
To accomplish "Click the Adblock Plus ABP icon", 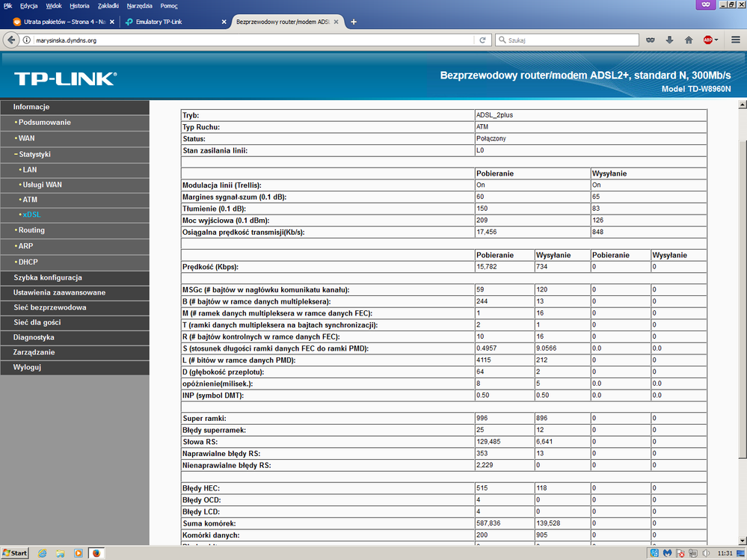I will pyautogui.click(x=707, y=40).
